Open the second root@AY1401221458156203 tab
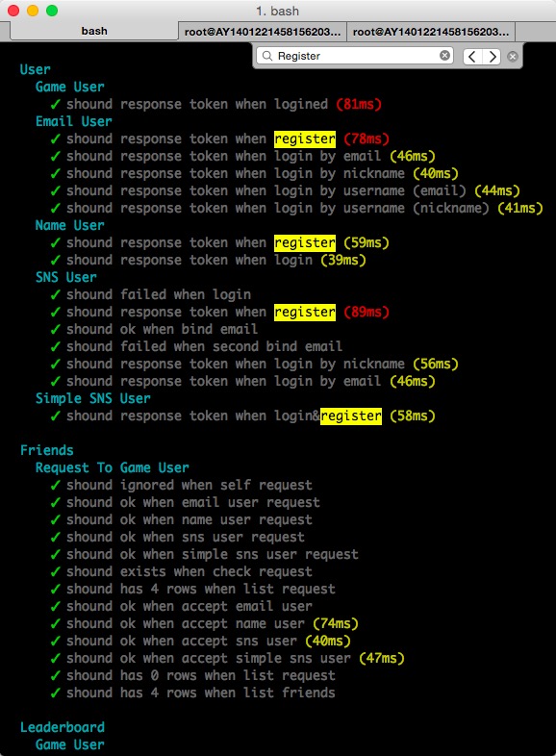The image size is (556, 756). (x=263, y=32)
